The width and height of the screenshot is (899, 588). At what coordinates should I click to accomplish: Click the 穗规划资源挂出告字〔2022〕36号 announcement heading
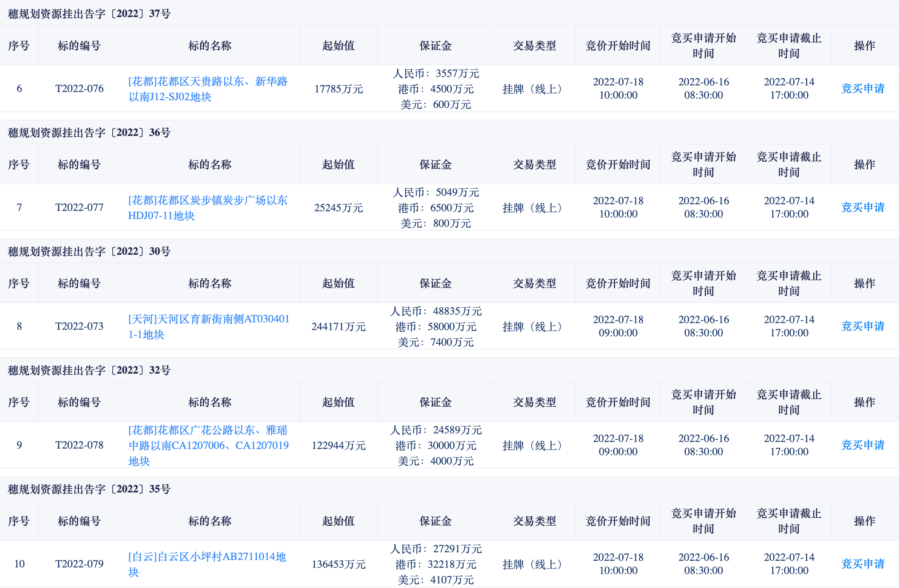(x=89, y=133)
